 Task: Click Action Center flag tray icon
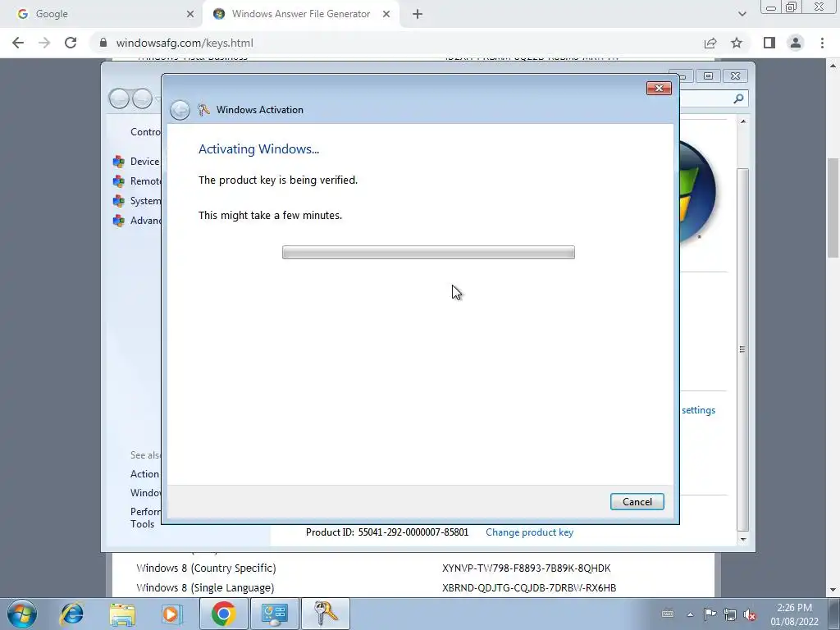pos(710,614)
